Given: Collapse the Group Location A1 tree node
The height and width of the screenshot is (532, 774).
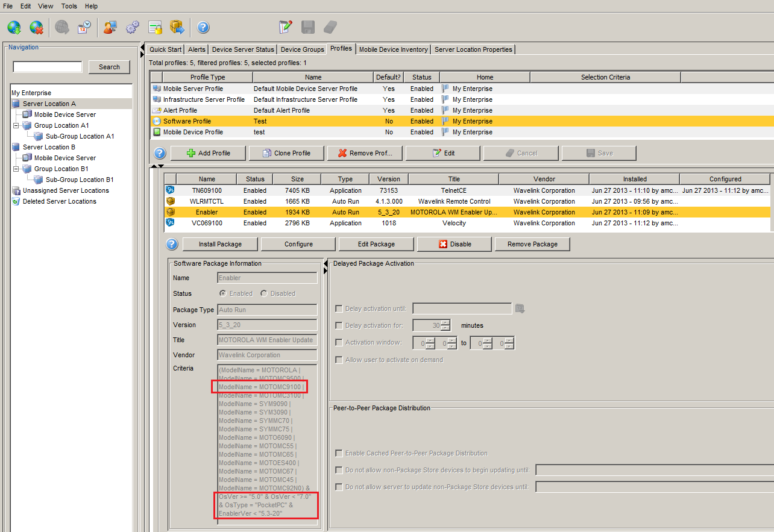Looking at the screenshot, I should [16, 125].
